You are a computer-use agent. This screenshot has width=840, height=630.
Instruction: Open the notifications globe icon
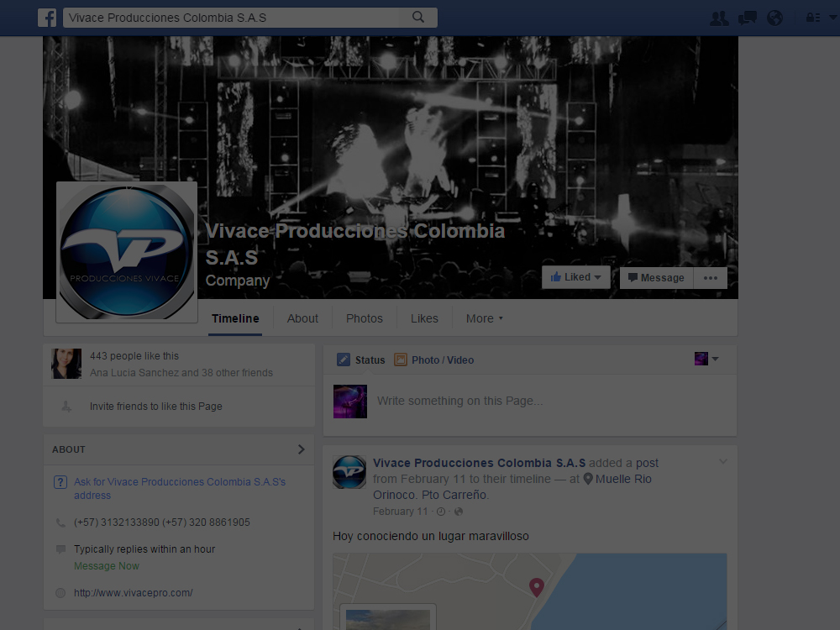tap(774, 18)
